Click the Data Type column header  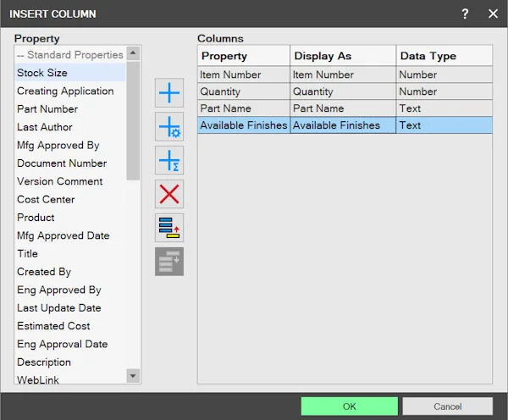point(444,56)
